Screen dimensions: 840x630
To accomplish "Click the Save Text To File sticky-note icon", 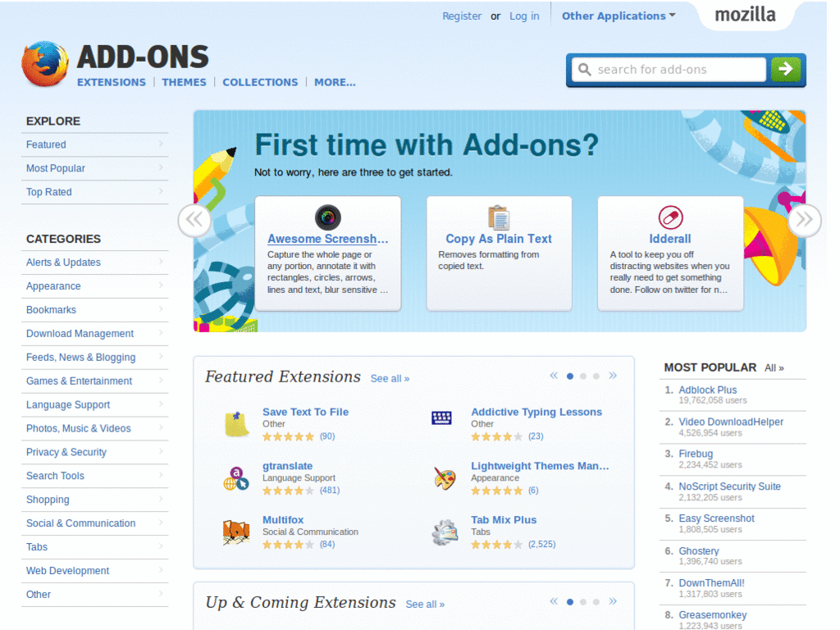I will tap(238, 422).
